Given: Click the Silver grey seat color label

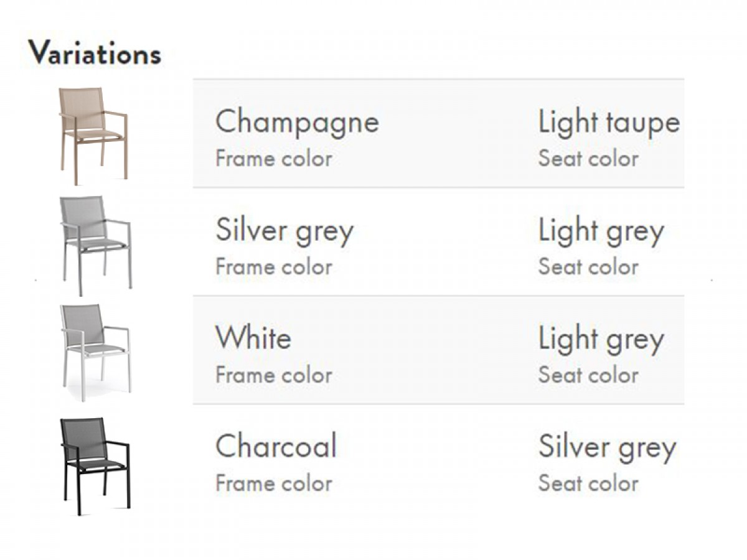Looking at the screenshot, I should click(x=607, y=448).
